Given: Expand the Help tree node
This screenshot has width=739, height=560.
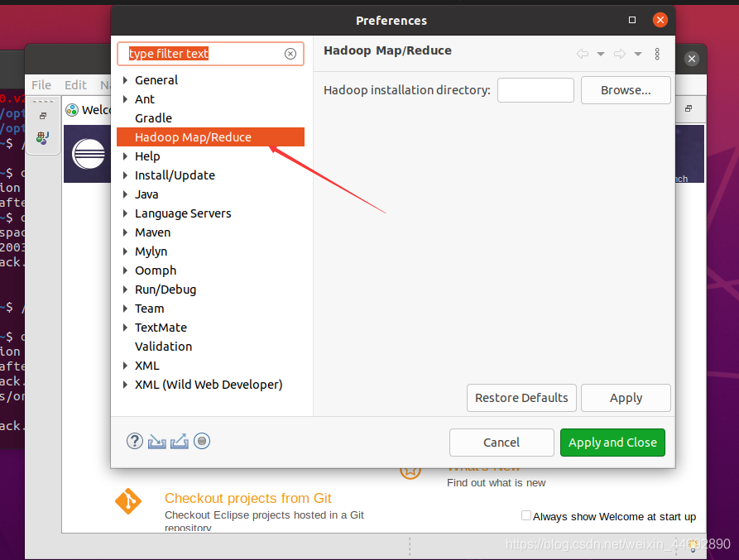Looking at the screenshot, I should [x=125, y=156].
